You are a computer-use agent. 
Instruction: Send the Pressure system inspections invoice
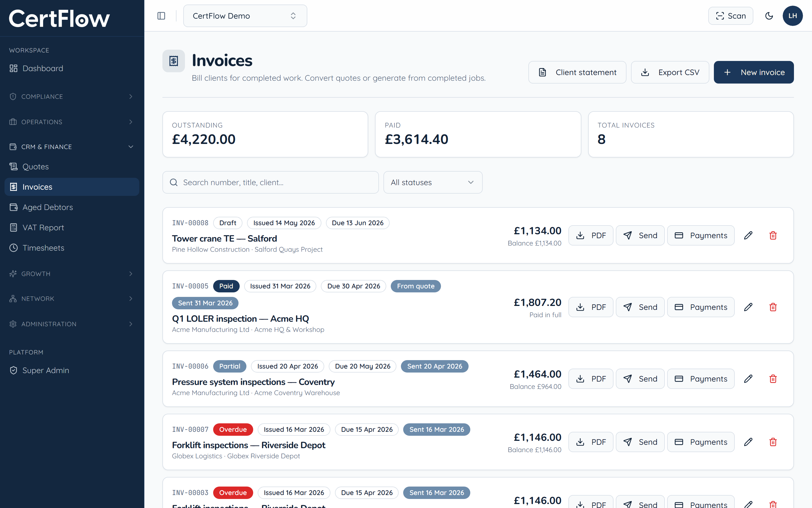pyautogui.click(x=640, y=379)
